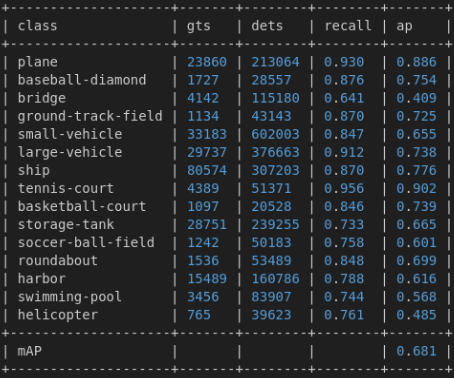This screenshot has width=454, height=378.
Task: Click baseball-diamond ap value 0.754
Action: (416, 80)
